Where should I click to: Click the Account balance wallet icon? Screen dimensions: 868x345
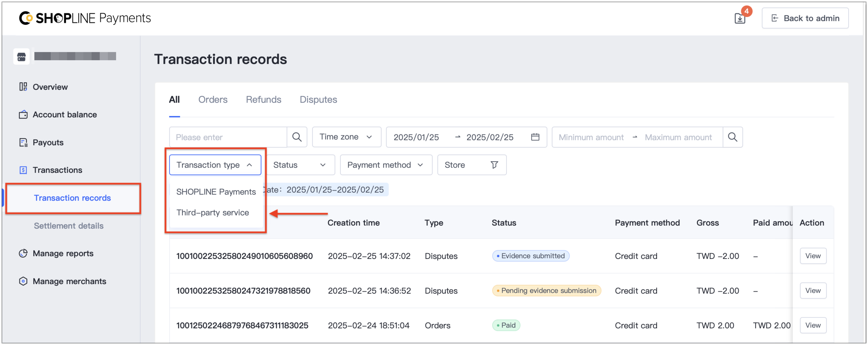pos(23,114)
